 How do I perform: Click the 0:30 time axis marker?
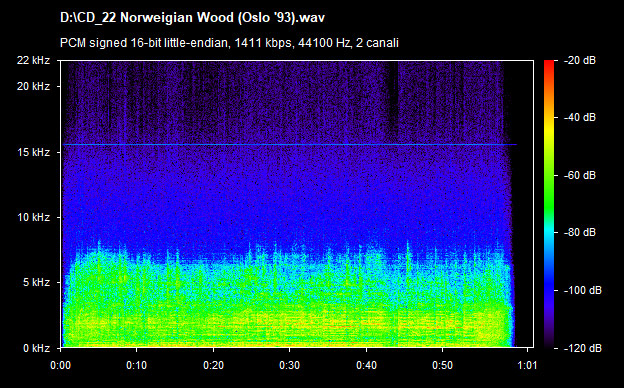click(290, 365)
